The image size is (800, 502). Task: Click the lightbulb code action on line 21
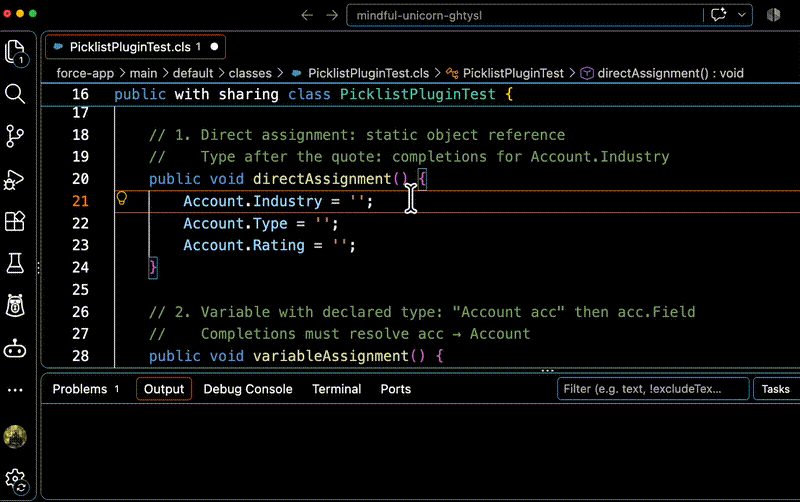click(x=121, y=198)
